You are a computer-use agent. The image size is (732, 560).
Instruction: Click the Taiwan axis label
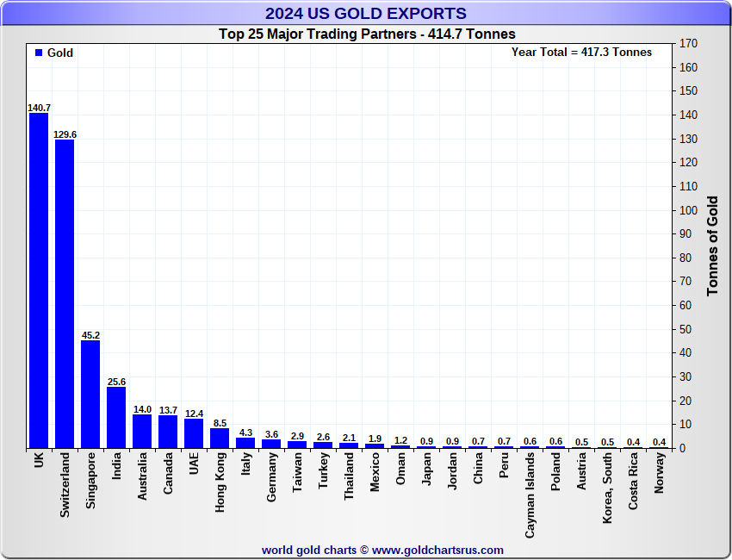coord(297,472)
